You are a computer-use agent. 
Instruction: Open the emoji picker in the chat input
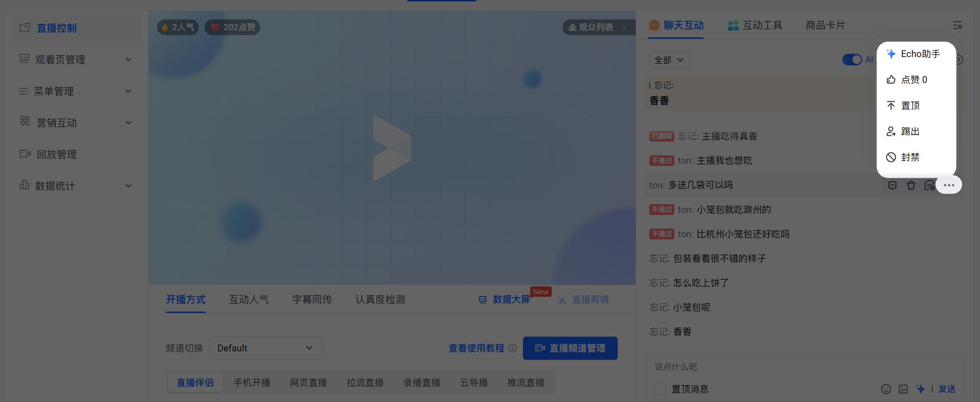[x=885, y=389]
